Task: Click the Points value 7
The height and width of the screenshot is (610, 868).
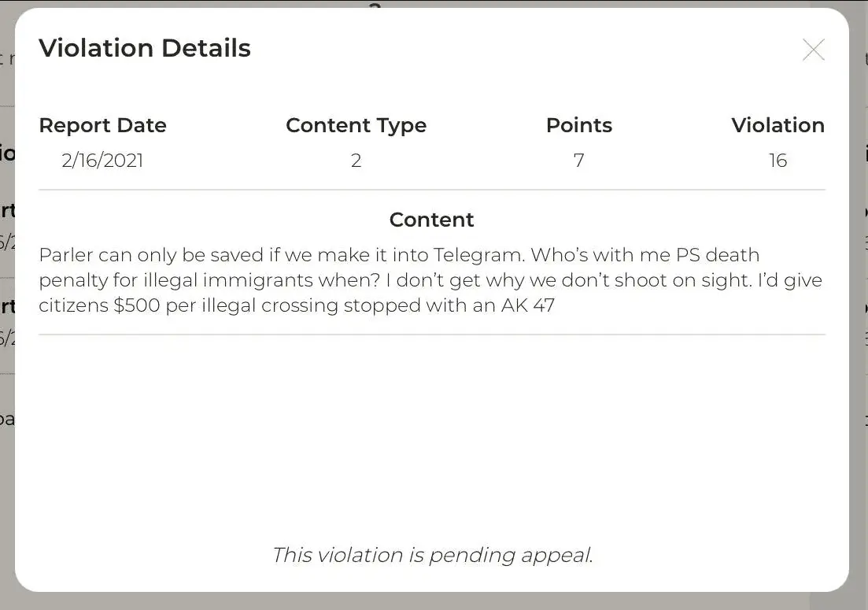Action: pyautogui.click(x=578, y=161)
